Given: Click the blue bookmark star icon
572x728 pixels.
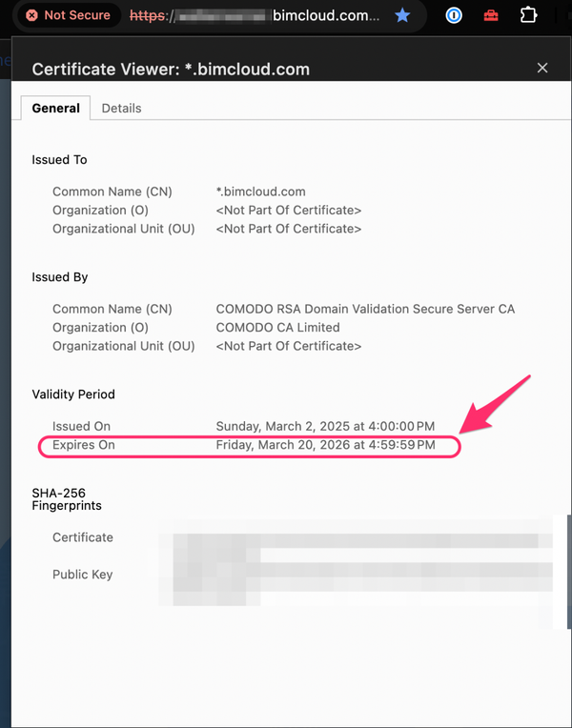Looking at the screenshot, I should coord(402,15).
